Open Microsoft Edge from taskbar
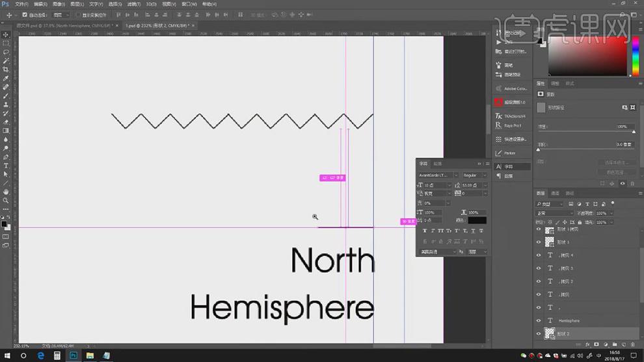 coord(40,356)
